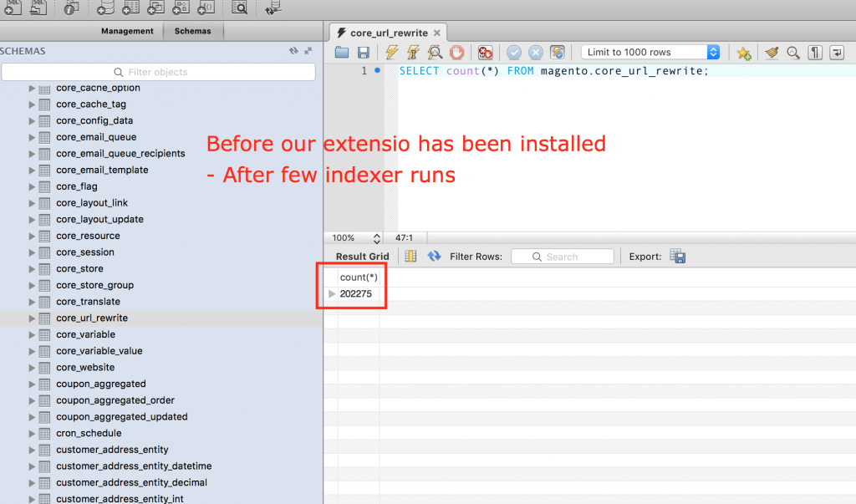Refresh the schemas list icon

293,51
